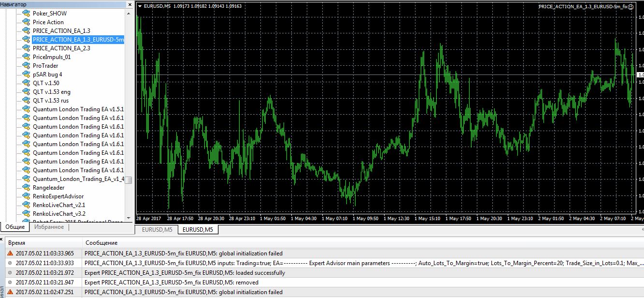Switch to the inactive EURUSD,M5 chart tab

[x=157, y=230]
